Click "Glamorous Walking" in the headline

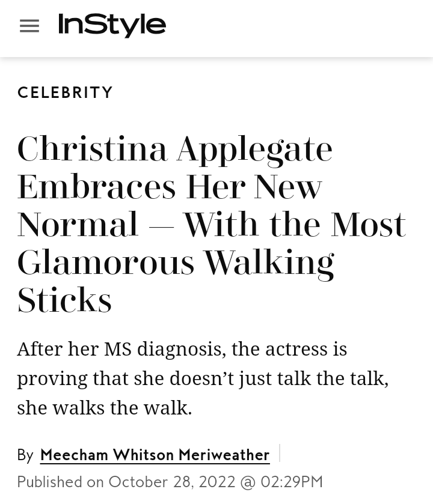(175, 262)
